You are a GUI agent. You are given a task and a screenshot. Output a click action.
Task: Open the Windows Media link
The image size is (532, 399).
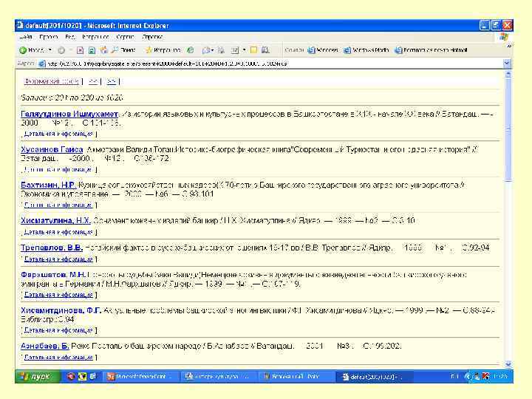point(366,50)
